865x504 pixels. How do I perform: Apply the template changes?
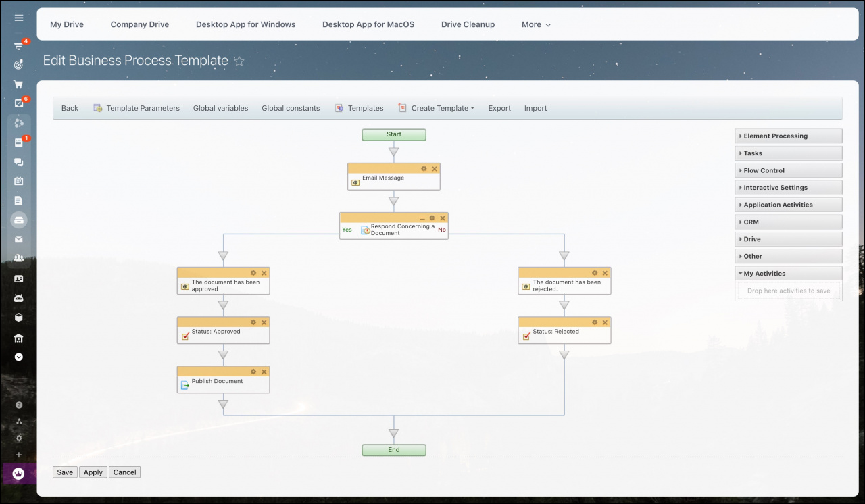click(93, 472)
